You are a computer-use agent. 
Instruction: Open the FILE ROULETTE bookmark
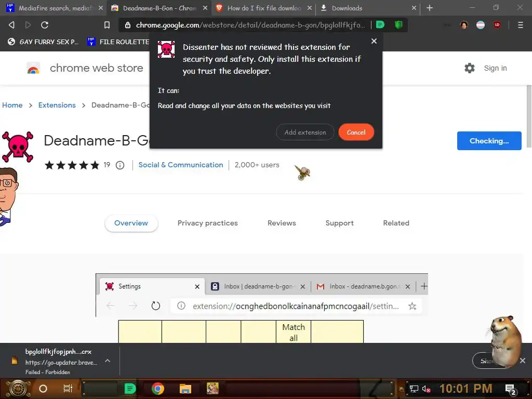click(118, 42)
